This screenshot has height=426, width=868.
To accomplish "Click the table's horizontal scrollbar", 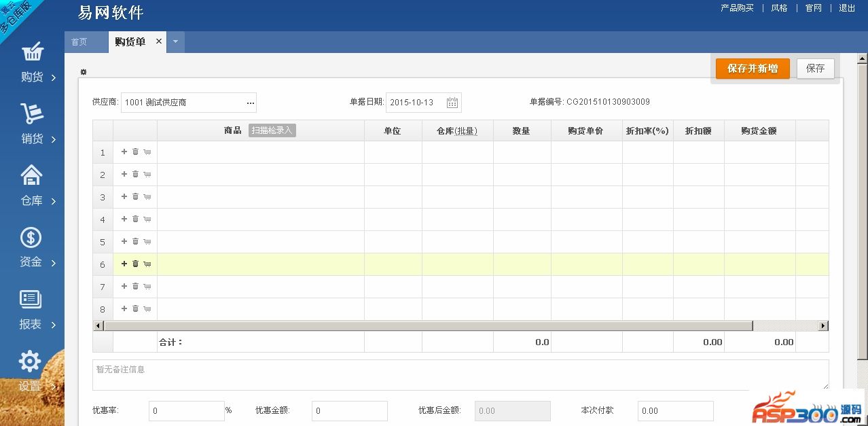I will coord(428,326).
